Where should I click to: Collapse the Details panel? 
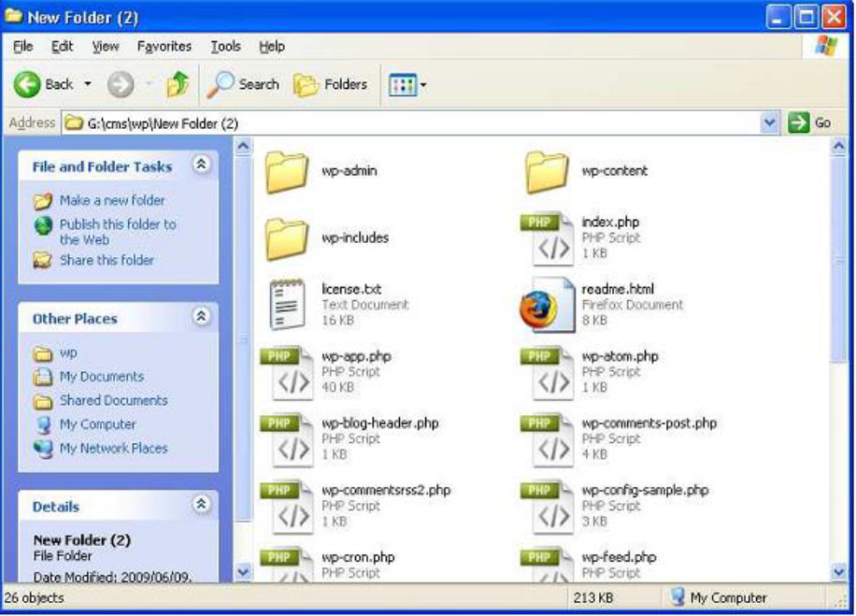(x=201, y=504)
